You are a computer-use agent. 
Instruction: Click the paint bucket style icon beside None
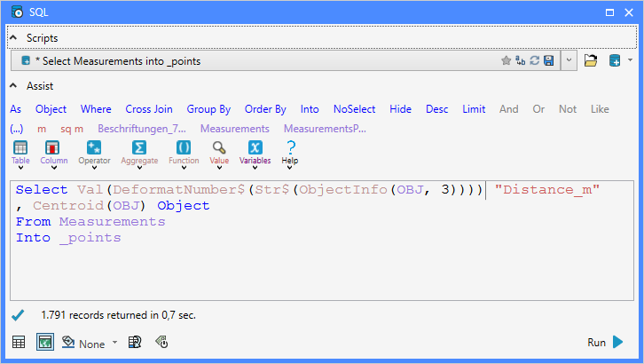tap(67, 342)
